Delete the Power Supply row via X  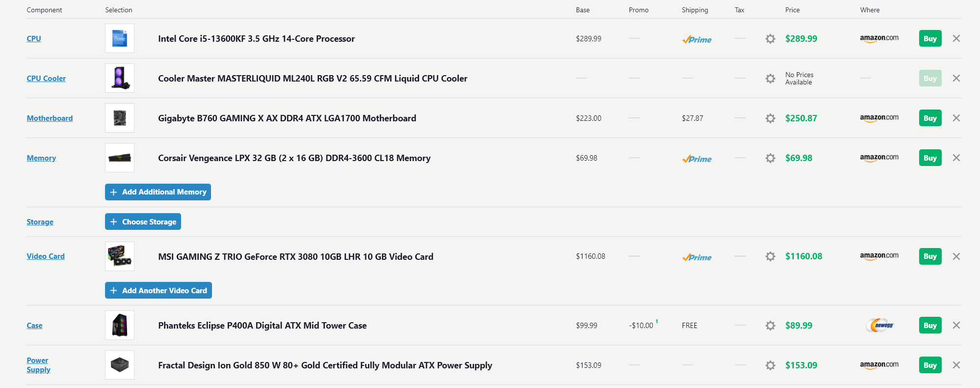956,365
